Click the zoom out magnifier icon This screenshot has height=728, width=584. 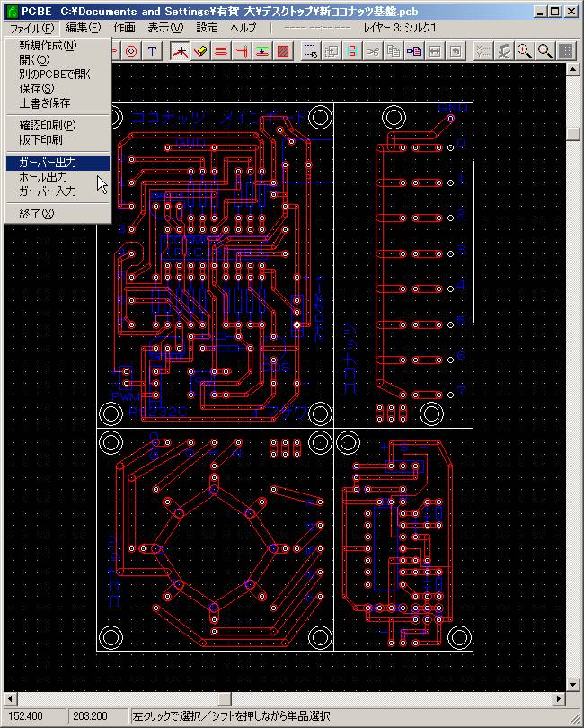[545, 50]
